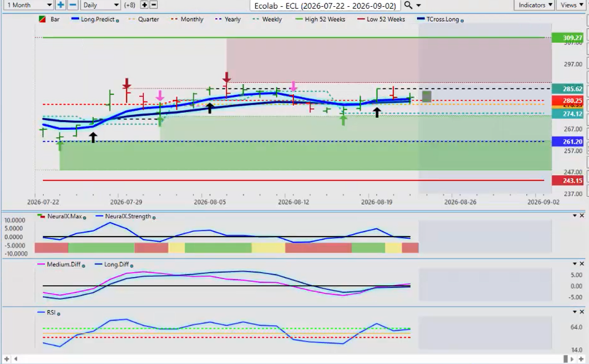Toggle the Yearly legend entry
The image size is (589, 364).
[x=228, y=19]
